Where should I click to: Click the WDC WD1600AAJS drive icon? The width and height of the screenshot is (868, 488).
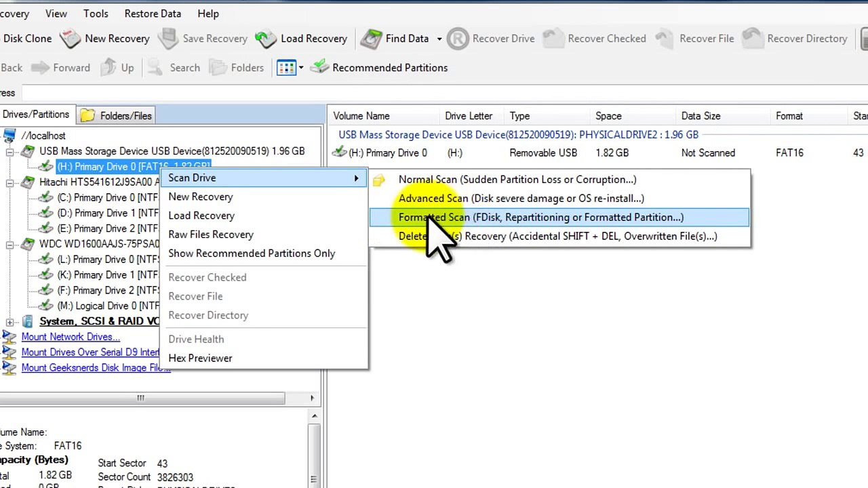pos(28,244)
